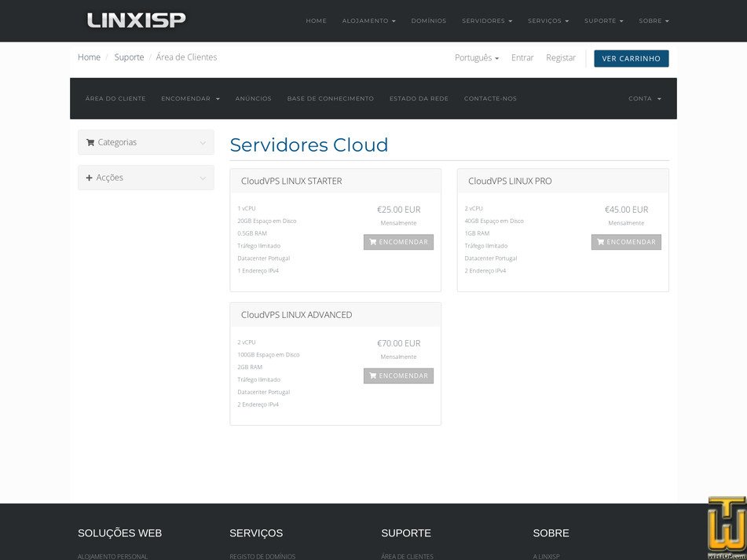Open the Encomendar dropdown in client bar
This screenshot has width=747, height=560.
click(x=191, y=99)
